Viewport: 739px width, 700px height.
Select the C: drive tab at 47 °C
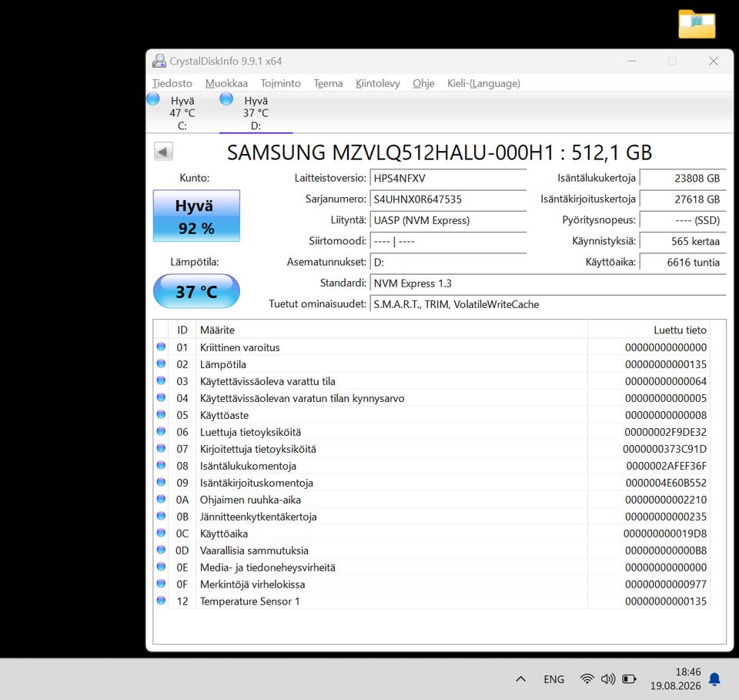pos(182,112)
